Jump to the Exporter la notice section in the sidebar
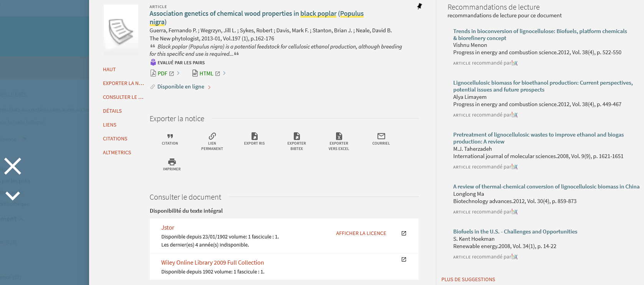The width and height of the screenshot is (644, 285). point(123,83)
